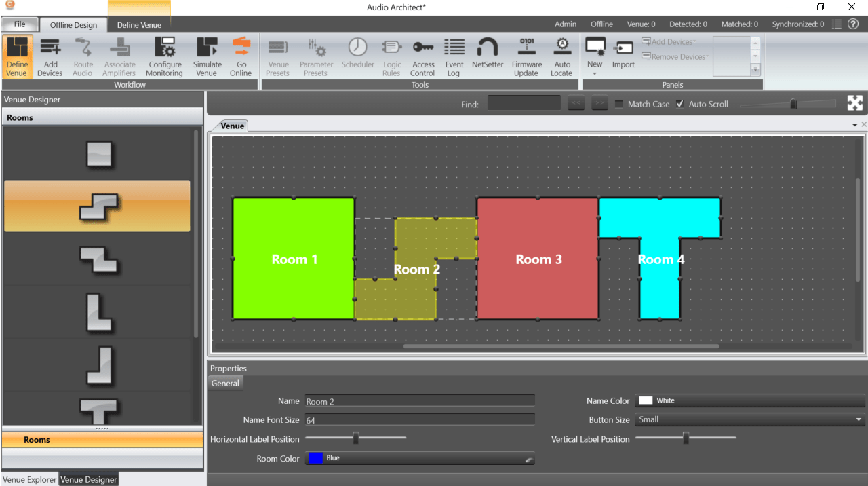Viewport: 868px width, 486px height.
Task: Open Add Devices in the ribbon
Action: 50,56
